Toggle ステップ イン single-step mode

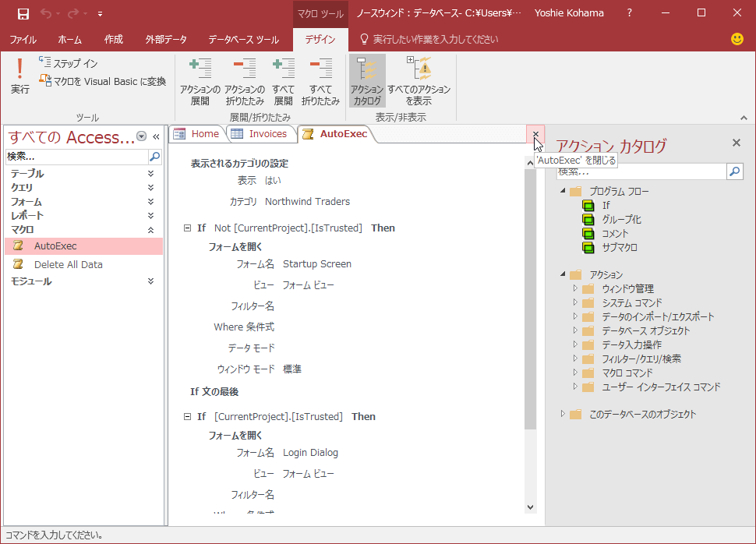[69, 63]
